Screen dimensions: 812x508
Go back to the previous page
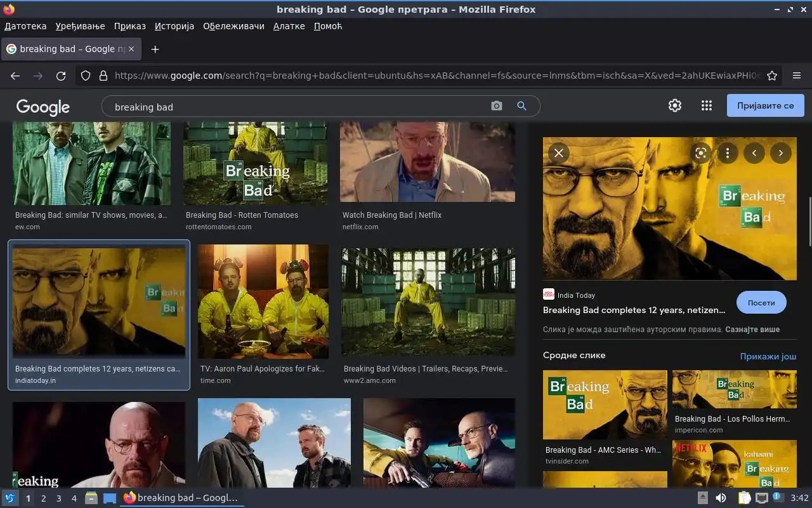coord(15,76)
